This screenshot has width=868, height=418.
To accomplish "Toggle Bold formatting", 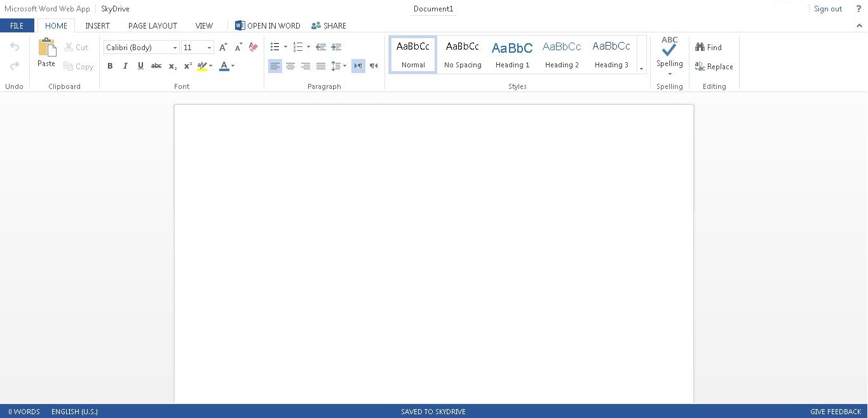I will [x=110, y=66].
